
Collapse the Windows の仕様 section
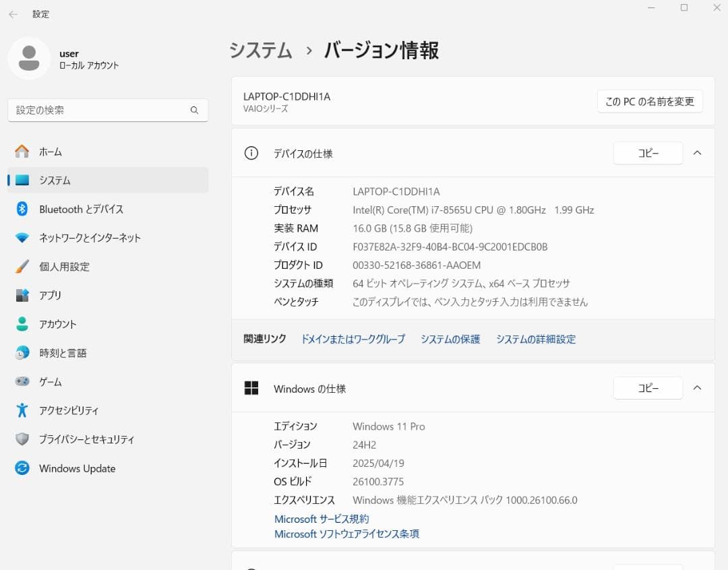698,388
